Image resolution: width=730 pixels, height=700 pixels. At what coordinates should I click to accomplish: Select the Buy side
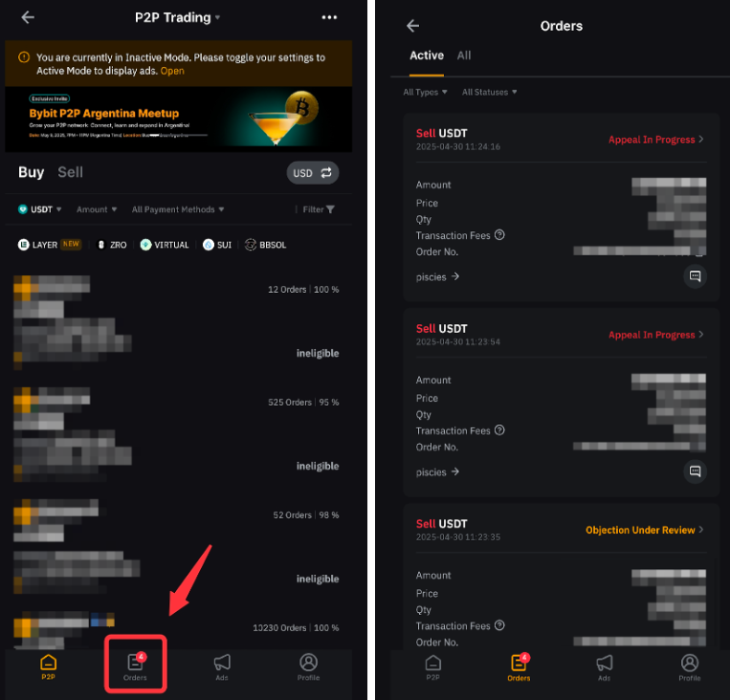pos(31,172)
